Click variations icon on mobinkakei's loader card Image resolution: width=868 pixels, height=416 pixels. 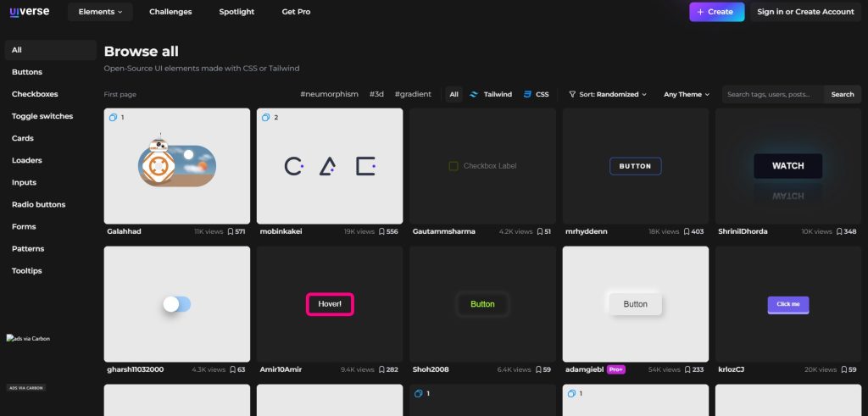(265, 117)
